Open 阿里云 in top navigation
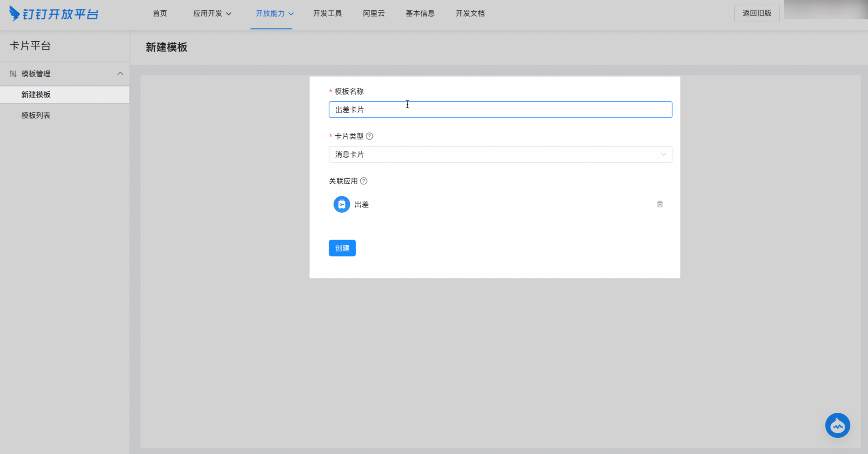Image resolution: width=868 pixels, height=454 pixels. pyautogui.click(x=374, y=14)
